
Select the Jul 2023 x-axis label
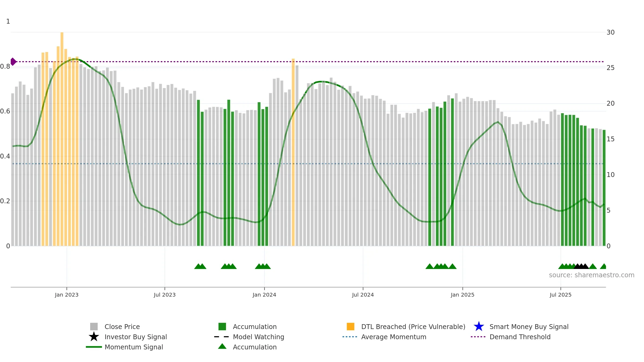(x=164, y=295)
